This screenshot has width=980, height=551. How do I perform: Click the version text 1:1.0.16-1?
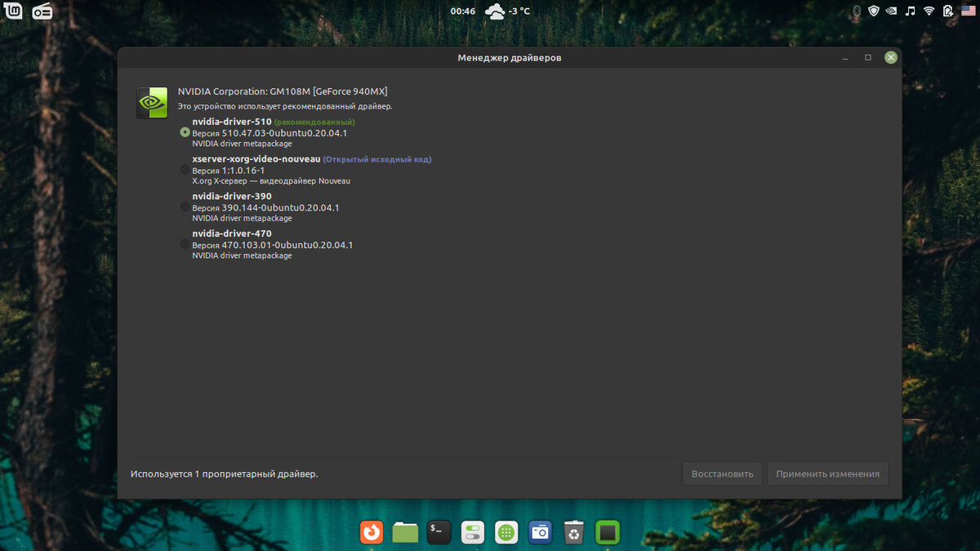coord(243,171)
